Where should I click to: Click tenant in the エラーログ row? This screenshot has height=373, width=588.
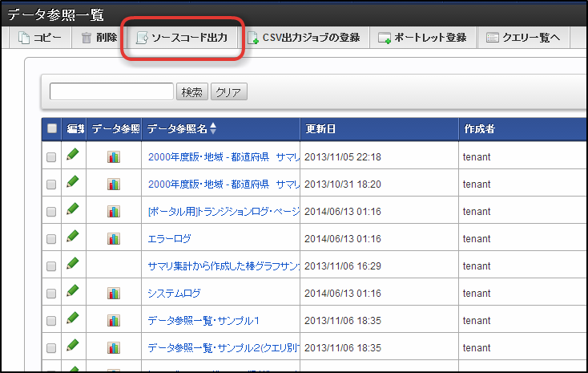pos(477,239)
